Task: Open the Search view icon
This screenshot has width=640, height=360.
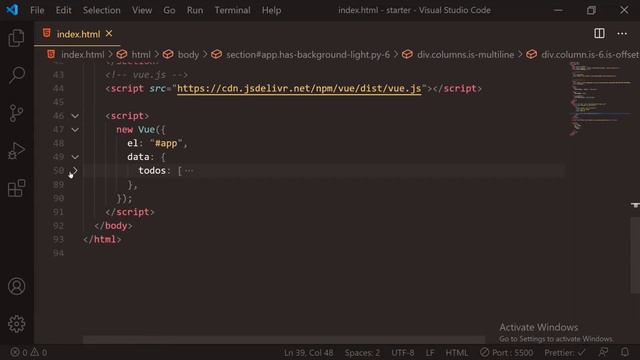Action: click(16, 75)
